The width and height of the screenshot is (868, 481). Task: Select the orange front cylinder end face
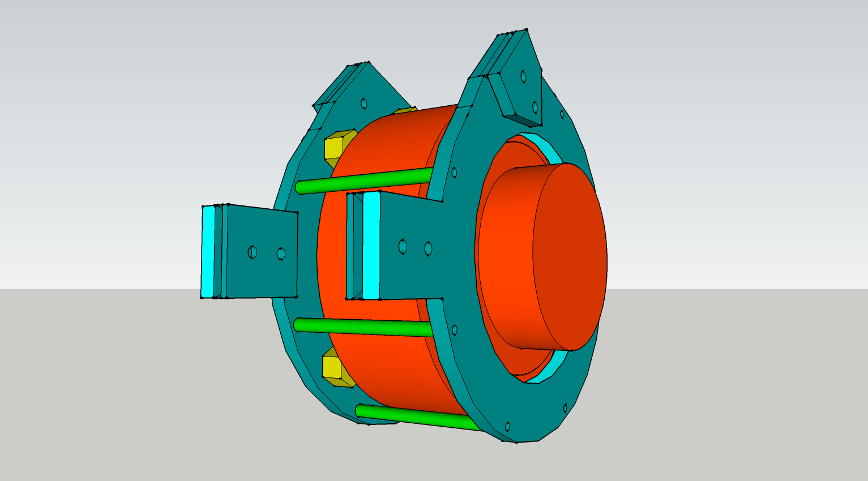570,256
